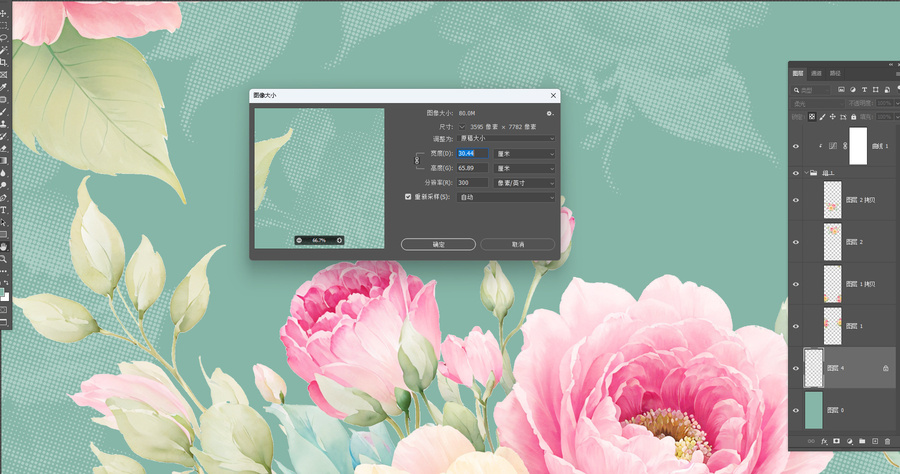This screenshot has height=474, width=900.
Task: Click the height input field
Action: point(472,168)
